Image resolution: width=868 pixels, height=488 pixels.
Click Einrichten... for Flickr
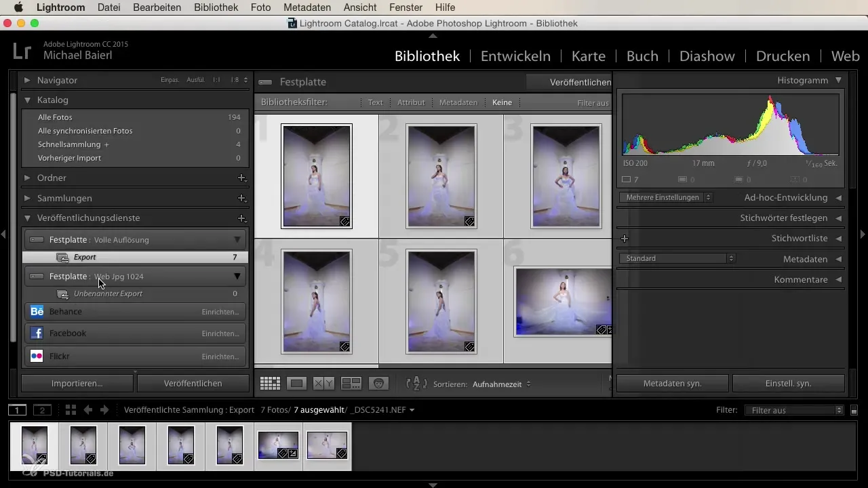(x=220, y=357)
